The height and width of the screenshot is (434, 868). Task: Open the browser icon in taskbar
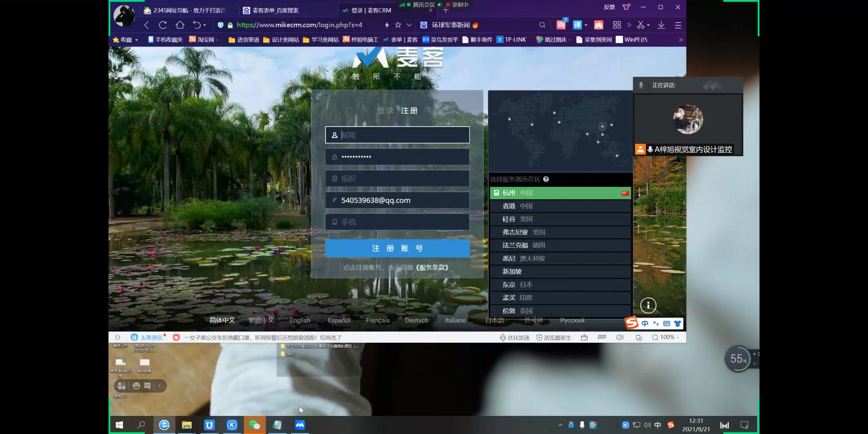click(164, 425)
